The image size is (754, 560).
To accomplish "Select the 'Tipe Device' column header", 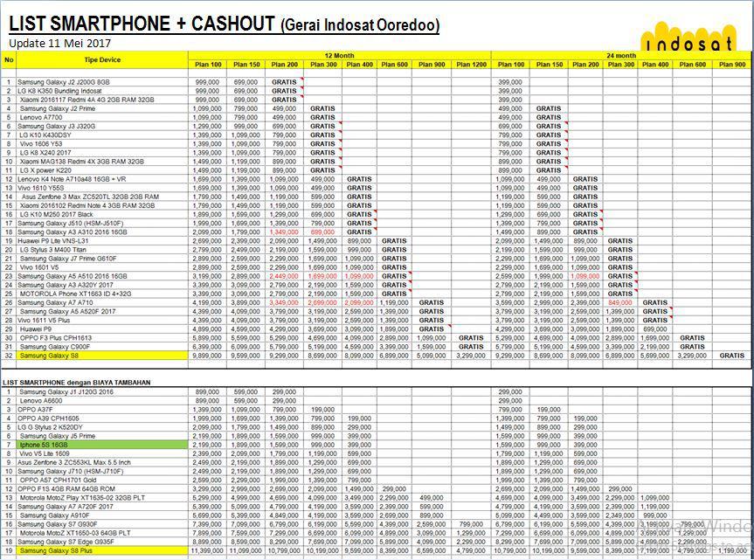I will [x=102, y=59].
